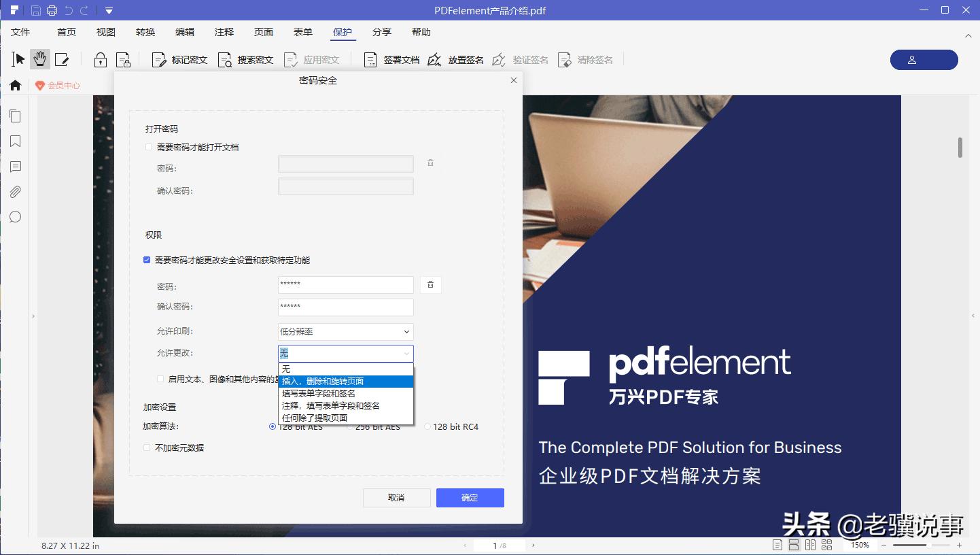Switch to the 注释 ribbon tab
Screen dimensions: 980x555
coord(224,32)
